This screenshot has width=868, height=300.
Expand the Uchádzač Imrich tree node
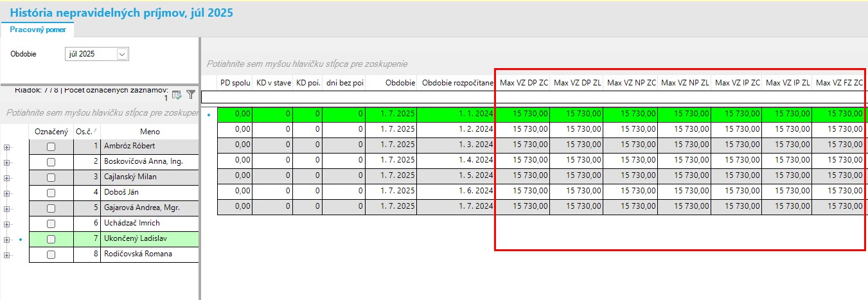pyautogui.click(x=7, y=224)
